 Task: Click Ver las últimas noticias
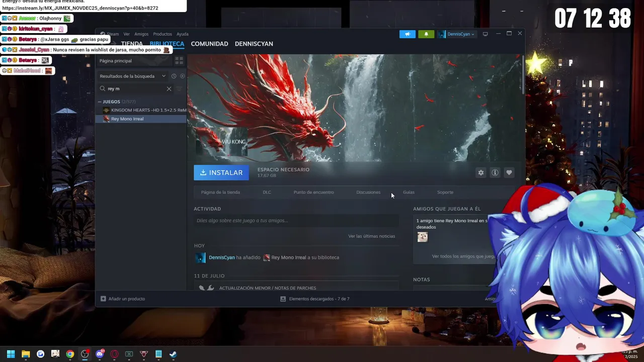pyautogui.click(x=371, y=236)
